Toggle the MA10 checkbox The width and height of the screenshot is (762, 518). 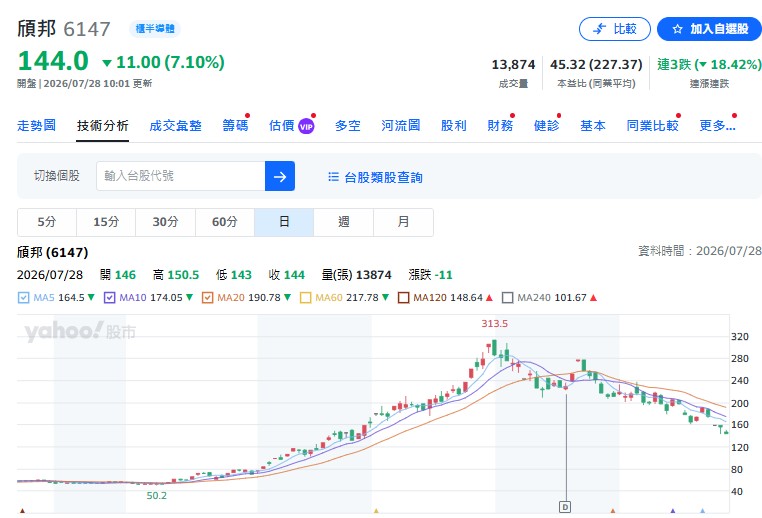click(x=109, y=297)
